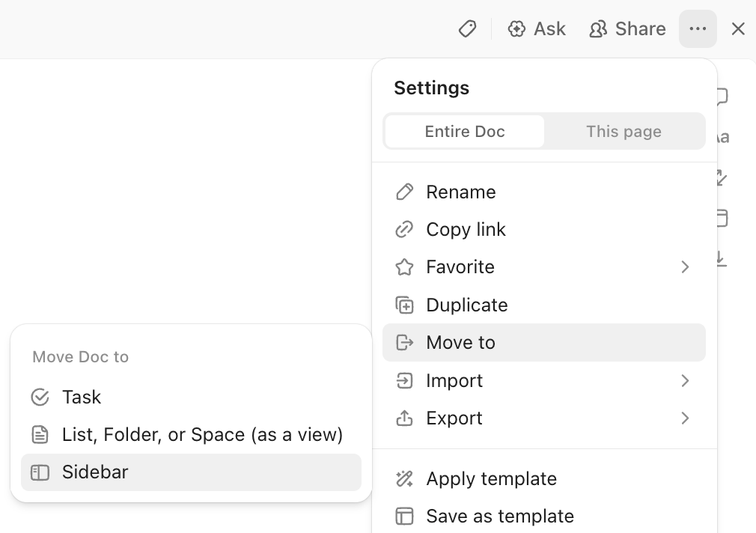The height and width of the screenshot is (533, 756).
Task: Click the Rename pencil icon
Action: [x=404, y=192]
